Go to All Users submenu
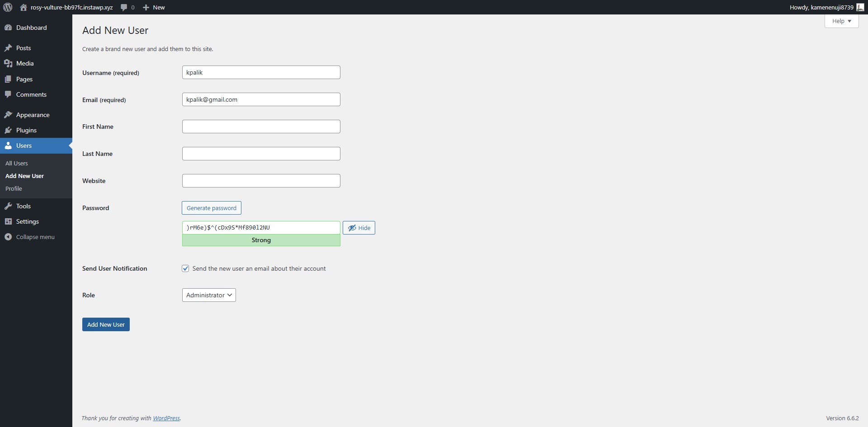The height and width of the screenshot is (427, 868). coord(17,163)
